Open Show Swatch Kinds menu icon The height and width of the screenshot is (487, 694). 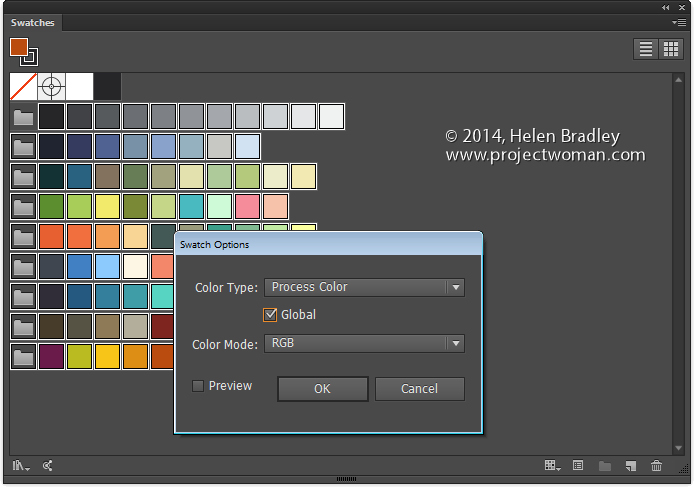pyautogui.click(x=552, y=465)
